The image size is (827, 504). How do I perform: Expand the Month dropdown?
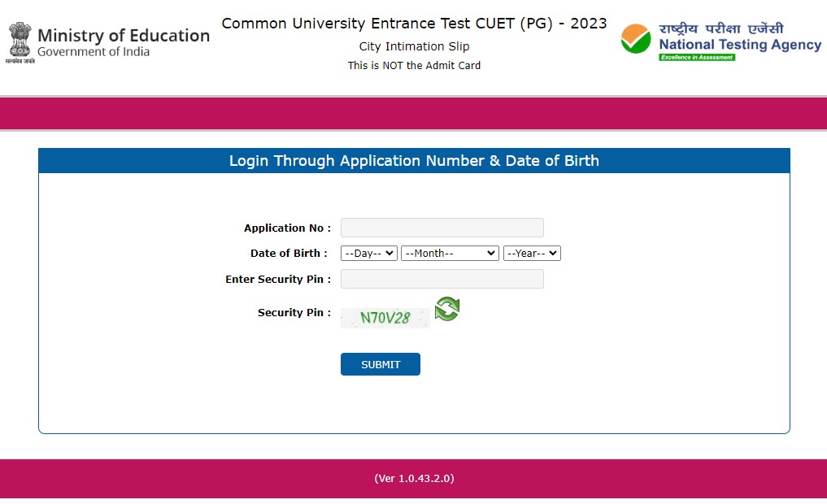point(450,254)
